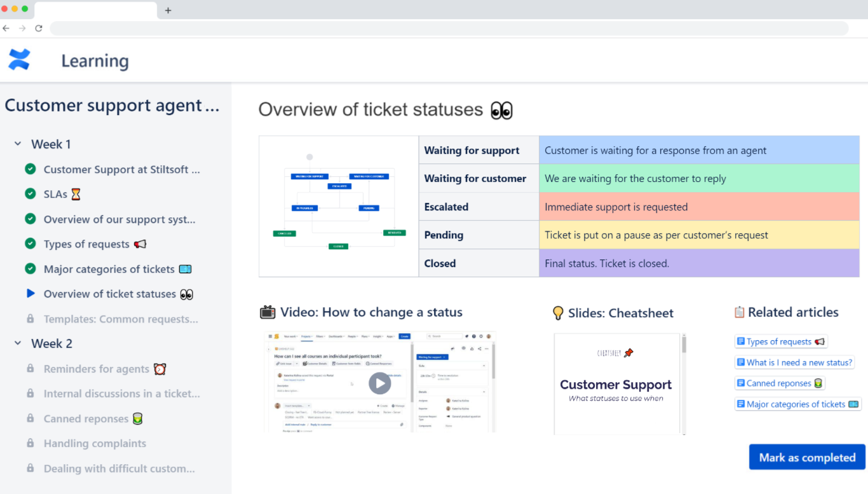
Task: Collapse the Week 2 section
Action: click(x=18, y=343)
